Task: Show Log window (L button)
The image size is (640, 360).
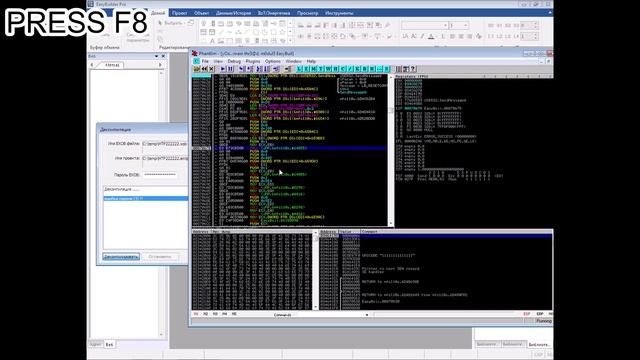Action: [x=299, y=69]
